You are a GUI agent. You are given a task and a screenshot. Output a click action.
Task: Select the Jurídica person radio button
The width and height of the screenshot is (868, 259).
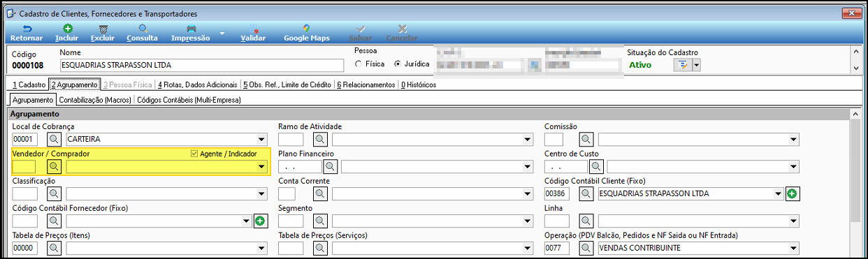(x=398, y=64)
